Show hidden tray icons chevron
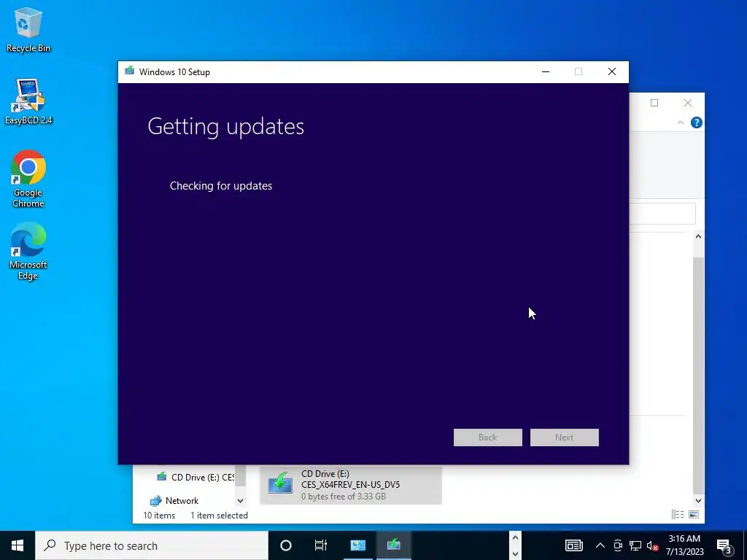Viewport: 747px width, 560px height. coord(600,545)
